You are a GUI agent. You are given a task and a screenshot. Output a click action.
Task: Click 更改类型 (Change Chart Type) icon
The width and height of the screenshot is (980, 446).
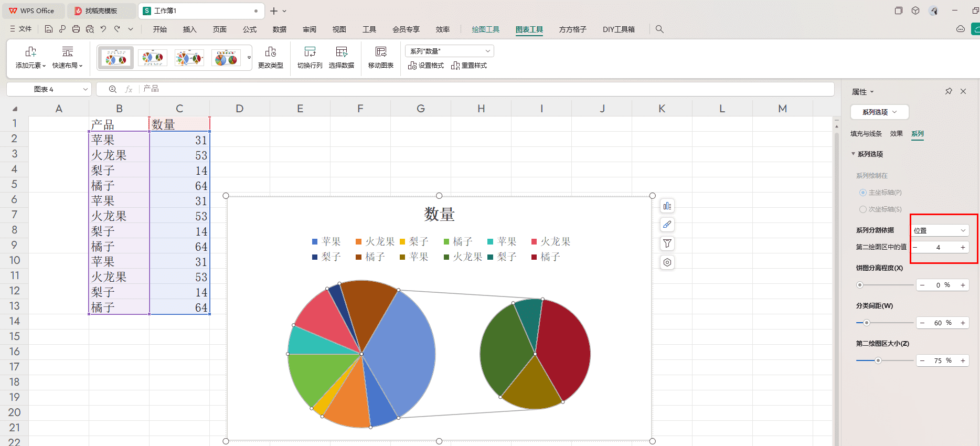[271, 51]
